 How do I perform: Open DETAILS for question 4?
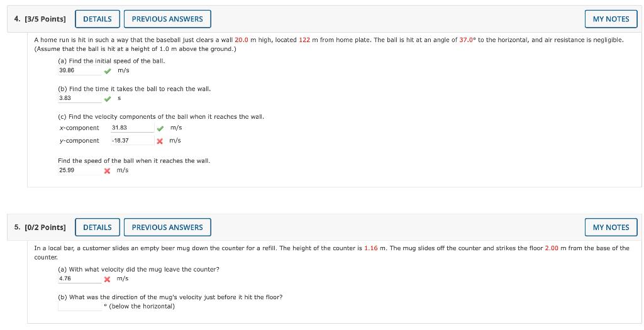click(x=97, y=19)
